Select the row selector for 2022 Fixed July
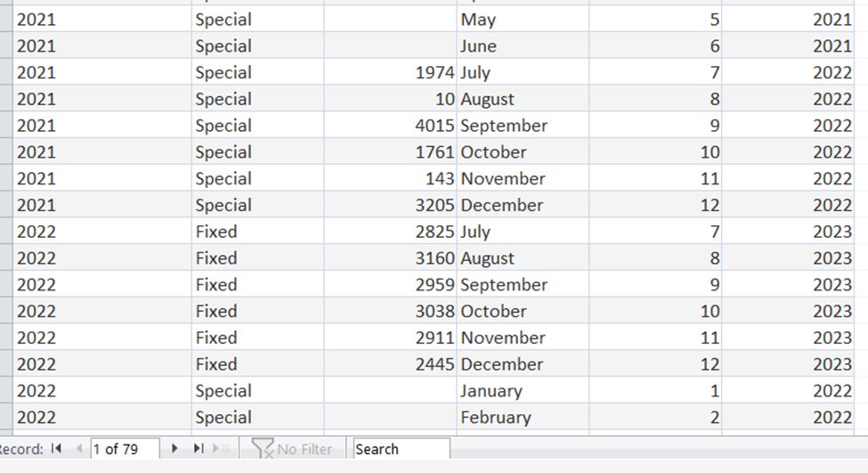Image resolution: width=868 pixels, height=473 pixels. click(6, 232)
